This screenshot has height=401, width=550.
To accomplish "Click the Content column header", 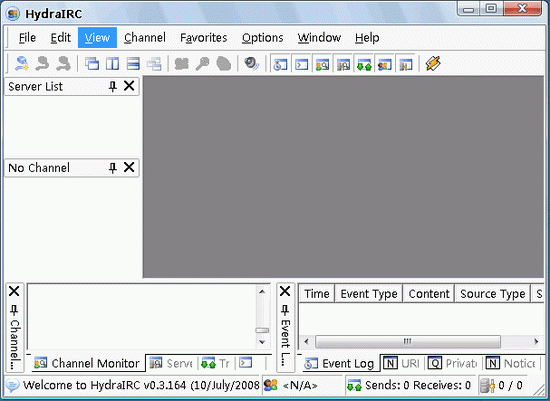I will point(429,293).
